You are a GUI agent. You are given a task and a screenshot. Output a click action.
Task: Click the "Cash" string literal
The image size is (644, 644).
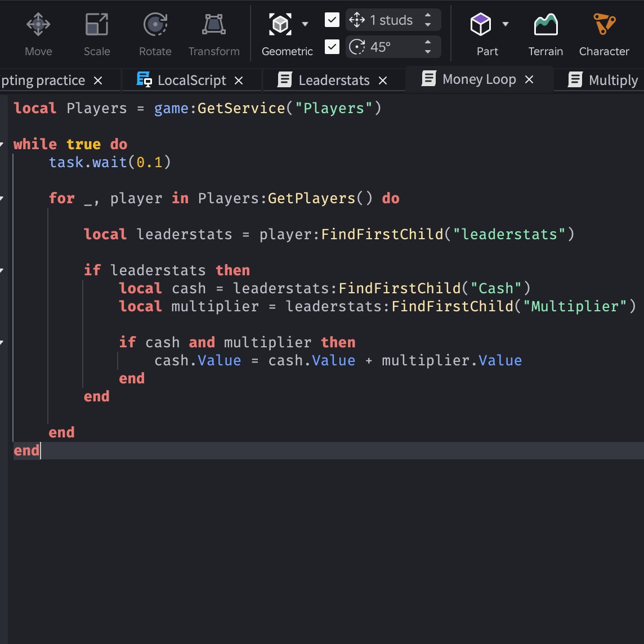(496, 288)
